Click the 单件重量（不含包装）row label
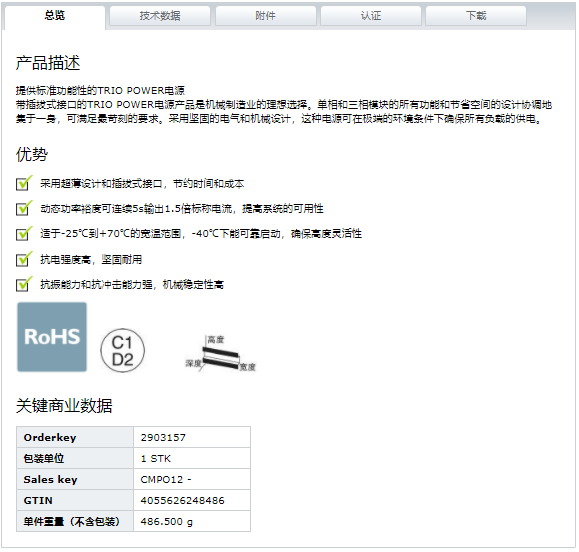This screenshot has height=552, width=579. 72,522
